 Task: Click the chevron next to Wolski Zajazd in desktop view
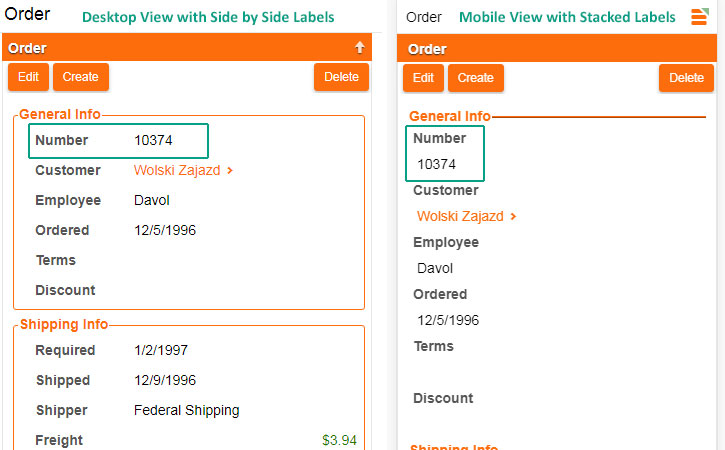tap(231, 171)
